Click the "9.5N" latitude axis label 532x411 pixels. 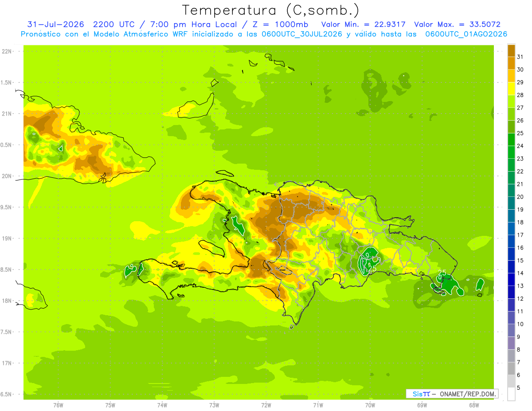coord(6,207)
